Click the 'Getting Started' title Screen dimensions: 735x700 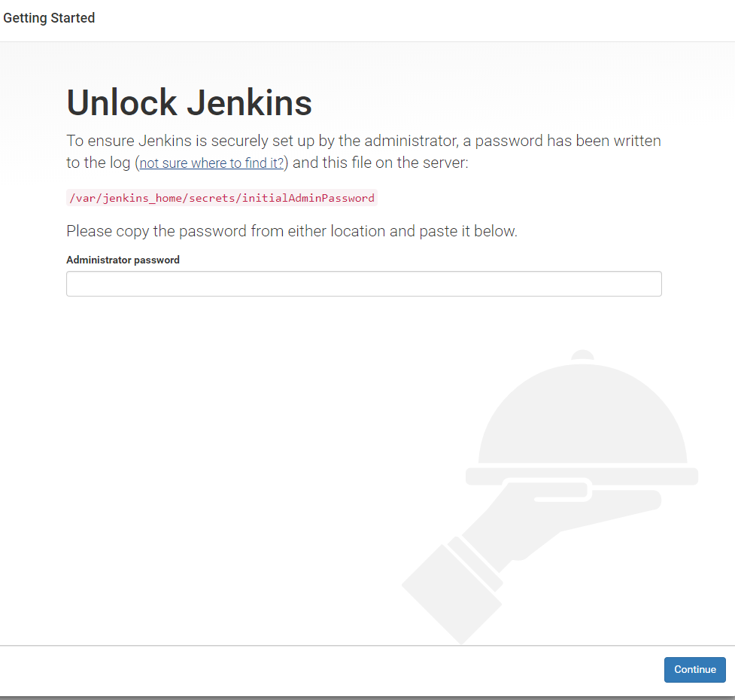[x=49, y=18]
